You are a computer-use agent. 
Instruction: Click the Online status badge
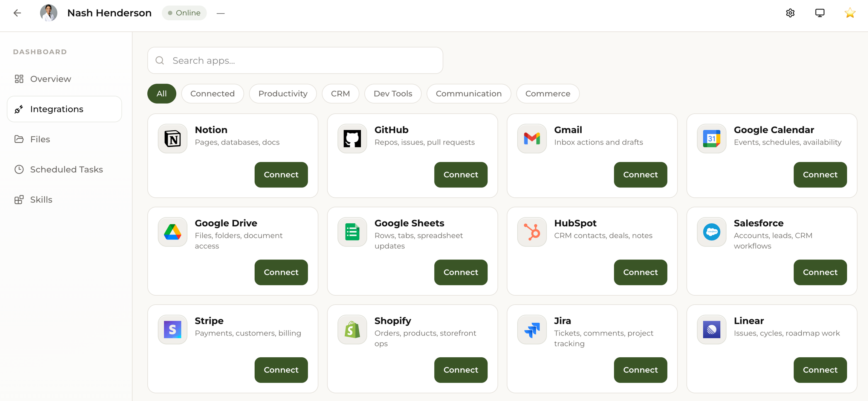(x=184, y=13)
